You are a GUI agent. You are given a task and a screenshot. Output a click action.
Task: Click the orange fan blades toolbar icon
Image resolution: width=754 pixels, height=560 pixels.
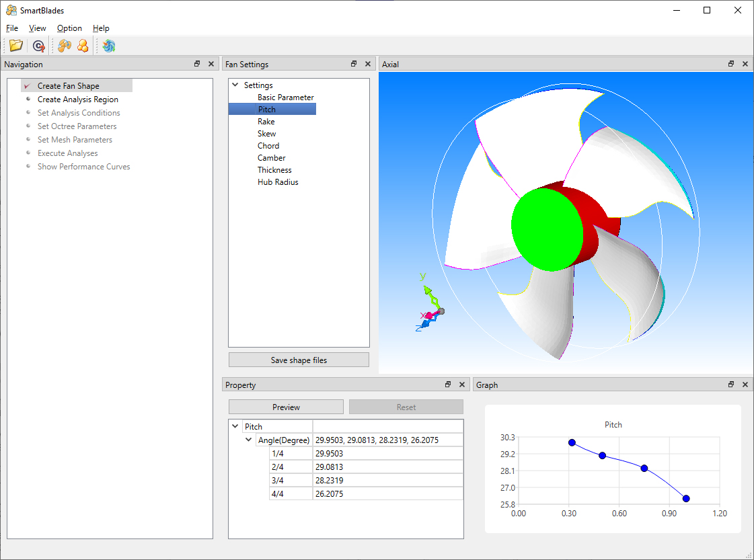65,46
